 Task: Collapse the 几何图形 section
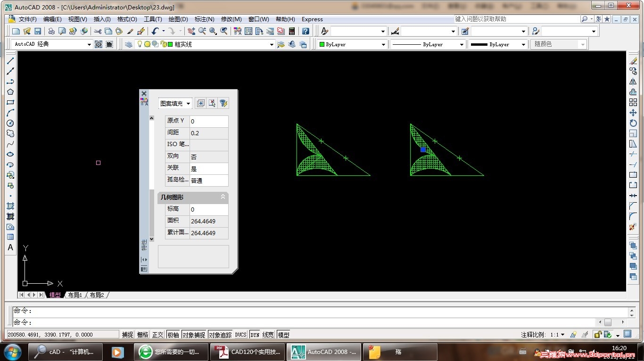223,197
